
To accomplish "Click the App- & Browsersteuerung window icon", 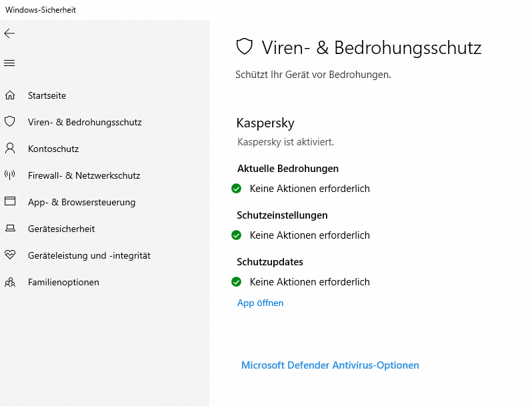I will coord(10,202).
